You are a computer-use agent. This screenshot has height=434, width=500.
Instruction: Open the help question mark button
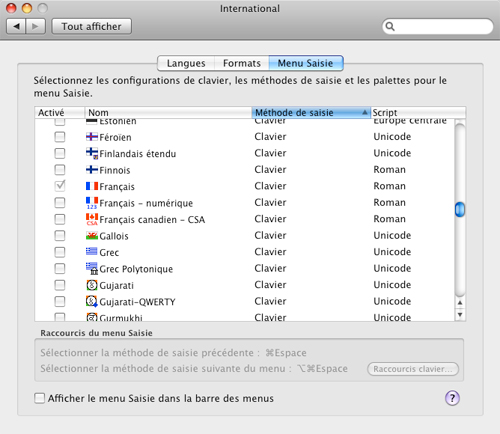click(x=452, y=398)
